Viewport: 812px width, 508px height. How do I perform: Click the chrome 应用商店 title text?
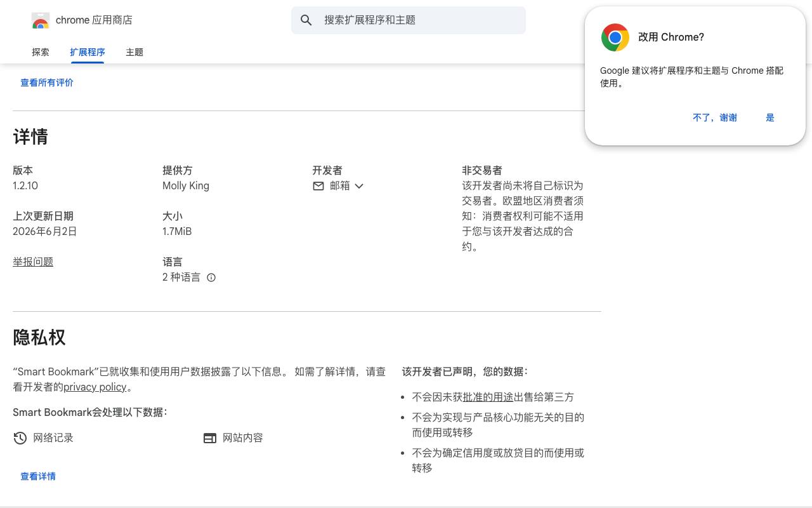94,20
